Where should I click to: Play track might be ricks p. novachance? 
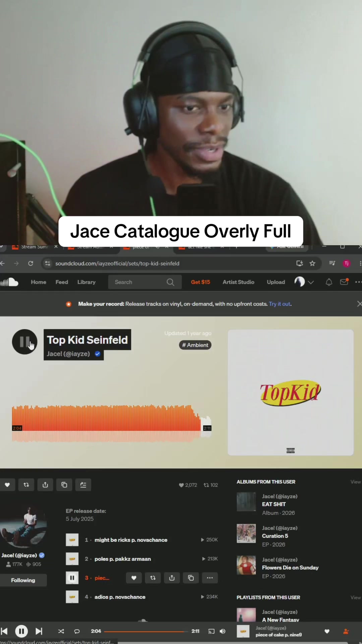point(131,540)
